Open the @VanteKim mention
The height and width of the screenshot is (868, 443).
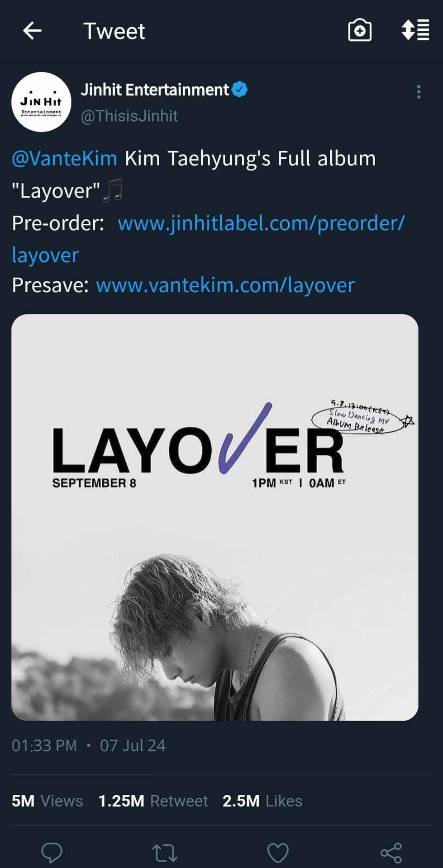(64, 158)
